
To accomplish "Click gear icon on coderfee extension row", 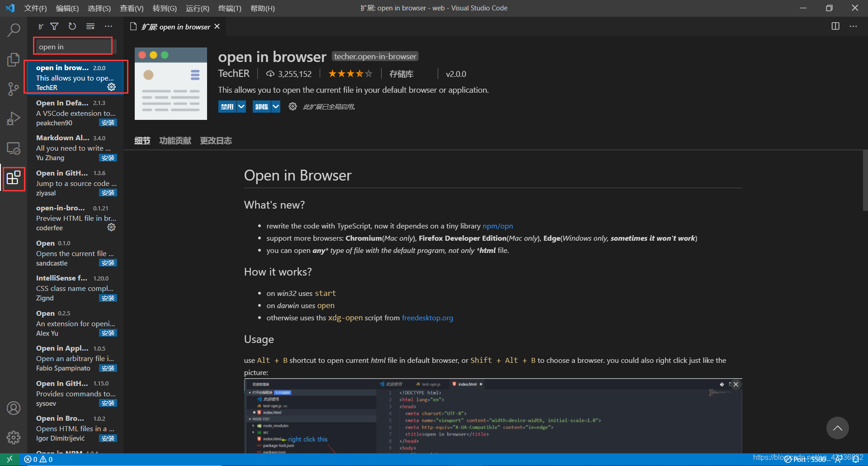I will coord(112,227).
